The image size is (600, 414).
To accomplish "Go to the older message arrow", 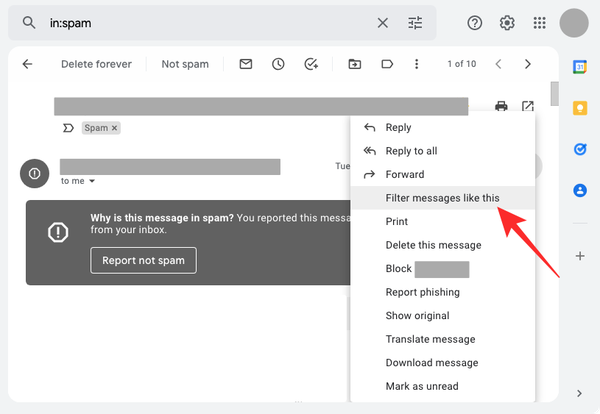I will pos(528,64).
